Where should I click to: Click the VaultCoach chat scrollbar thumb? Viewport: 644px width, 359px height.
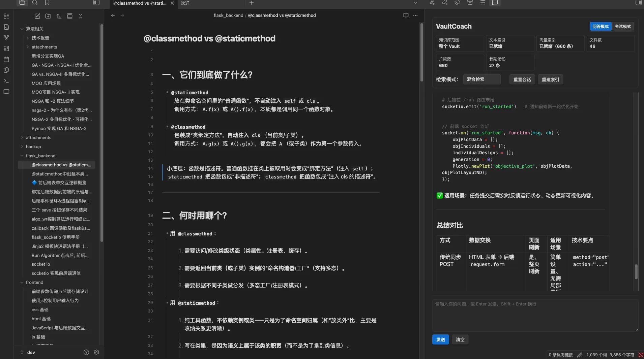pos(636,271)
